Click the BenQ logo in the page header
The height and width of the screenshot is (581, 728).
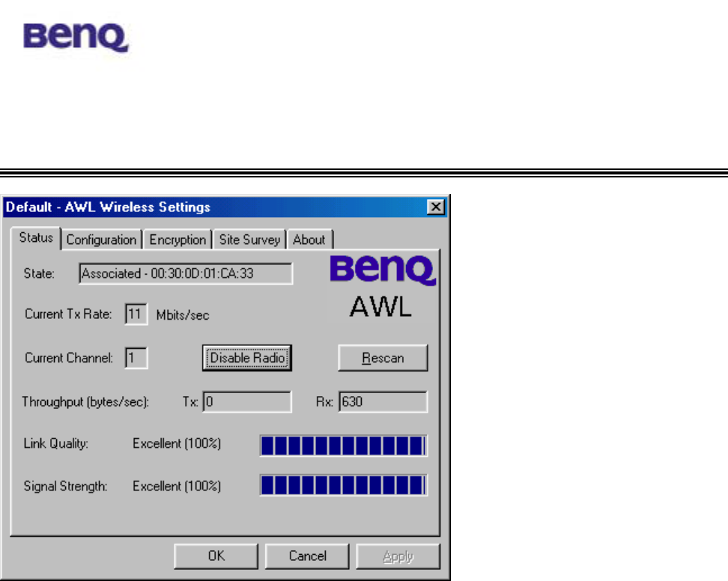[76, 37]
